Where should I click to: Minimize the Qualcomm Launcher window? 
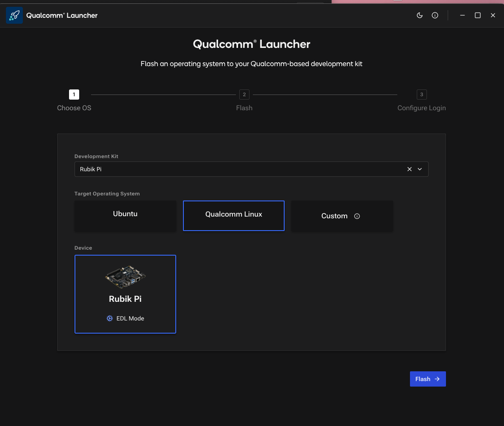462,15
